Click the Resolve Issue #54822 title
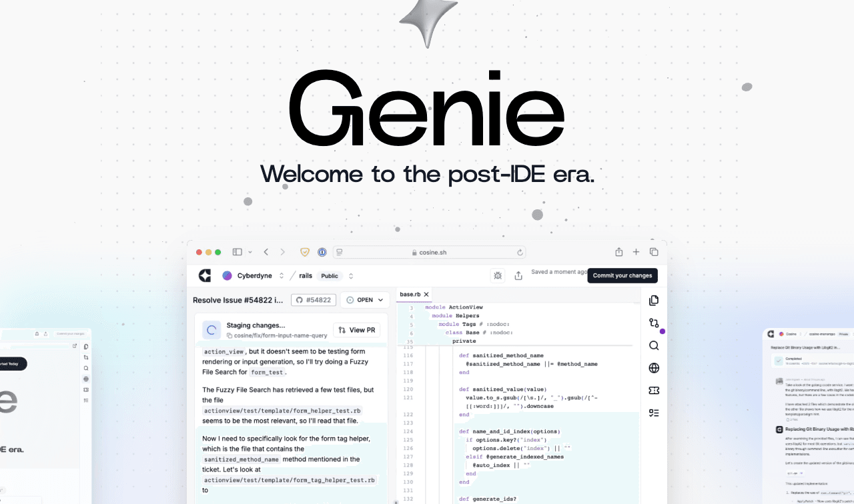Viewport: 854px width, 504px height. [239, 300]
